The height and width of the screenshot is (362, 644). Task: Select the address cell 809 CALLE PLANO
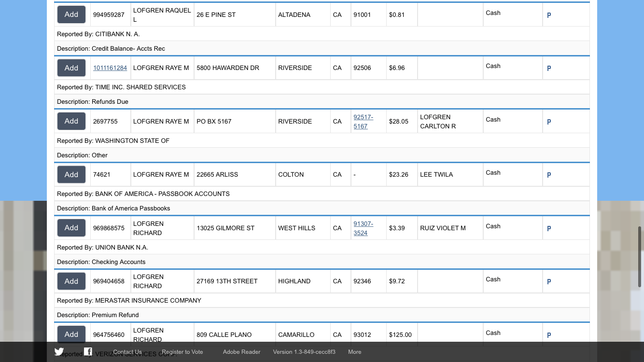(x=235, y=334)
